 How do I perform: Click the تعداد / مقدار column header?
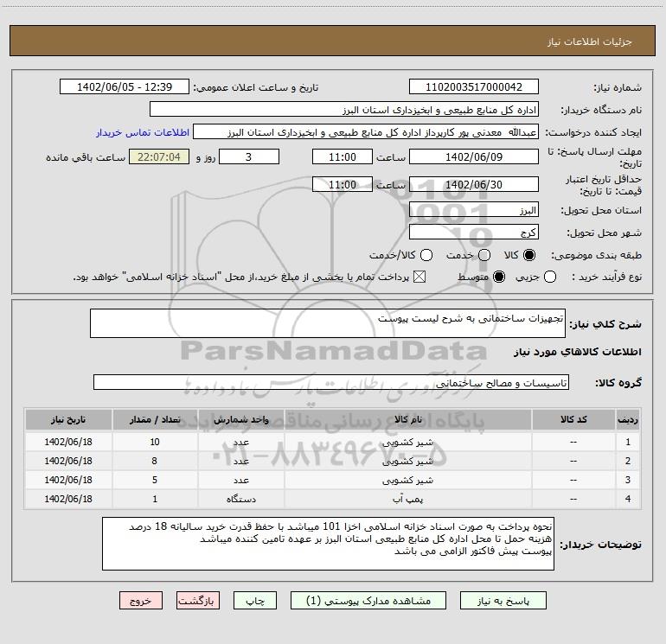click(x=155, y=419)
